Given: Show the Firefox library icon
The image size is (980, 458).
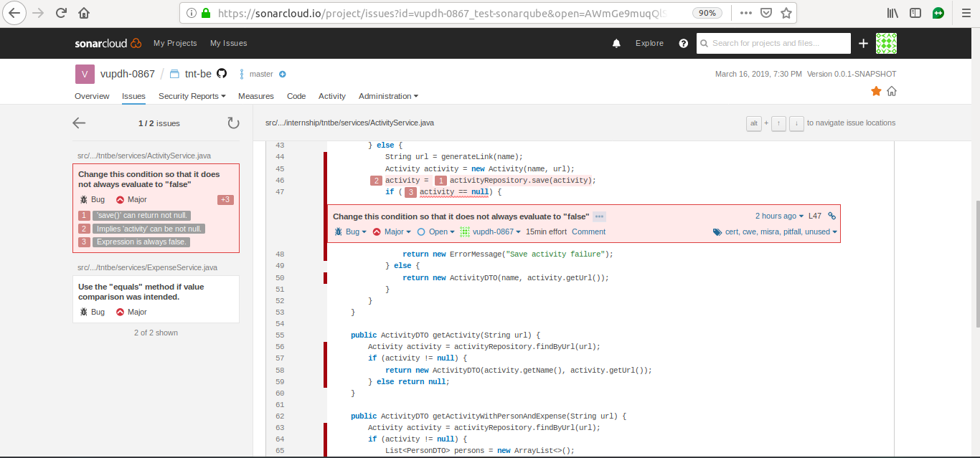Looking at the screenshot, I should coord(893,13).
